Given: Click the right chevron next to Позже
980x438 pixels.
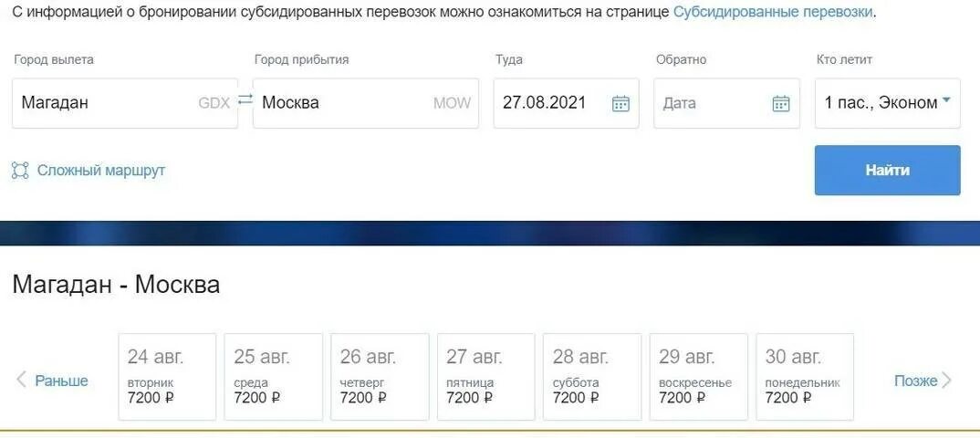Looking at the screenshot, I should tap(946, 380).
